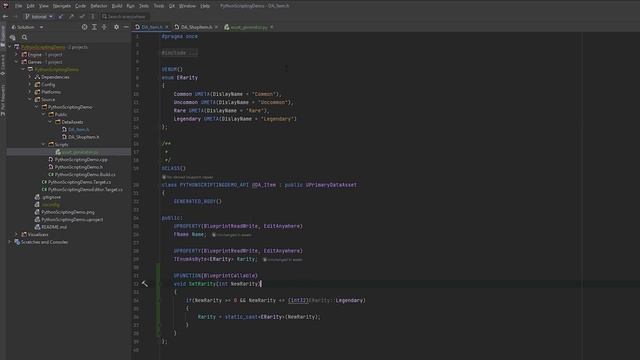Viewport: 640px width, 360px height.
Task: Open the Pull Requests tool window strip
Action: pos(3,101)
